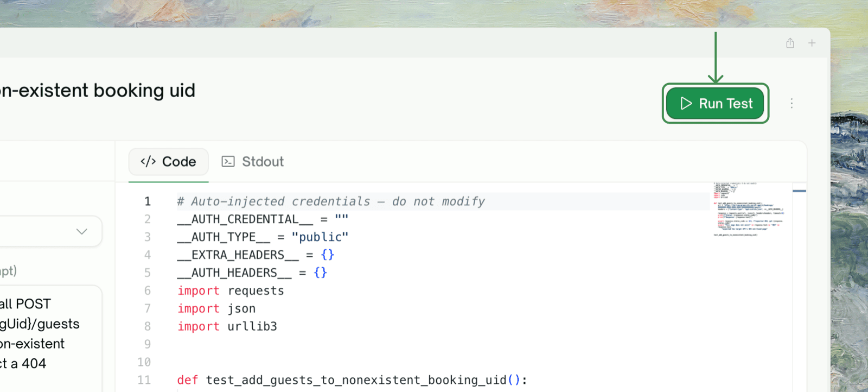Click the 'import urllib3' line
The width and height of the screenshot is (868, 392).
227,327
